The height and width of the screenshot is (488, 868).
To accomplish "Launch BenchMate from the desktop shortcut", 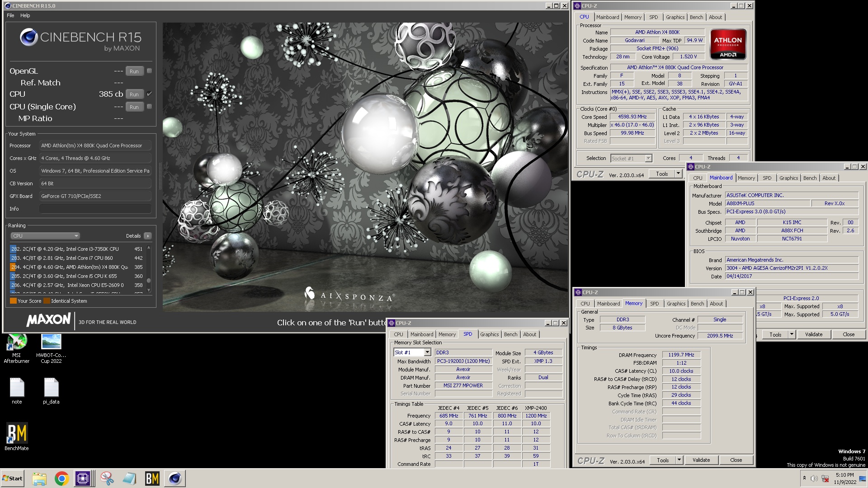I will click(17, 437).
